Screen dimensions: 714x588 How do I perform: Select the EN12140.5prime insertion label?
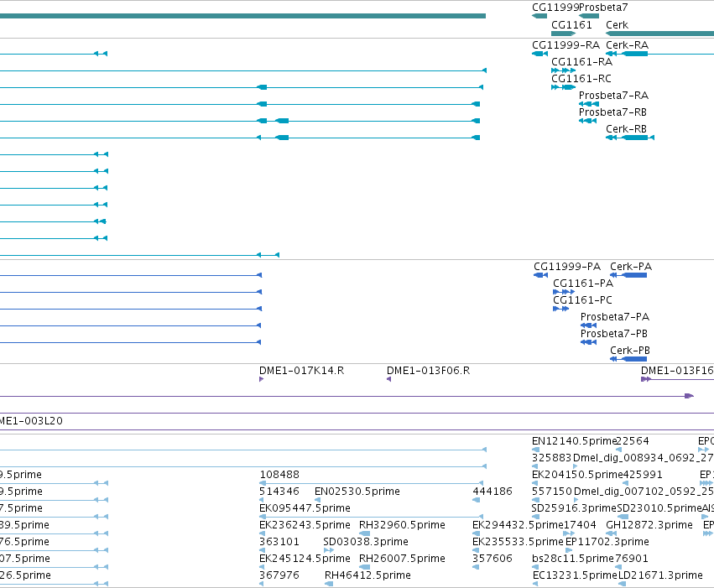point(574,441)
